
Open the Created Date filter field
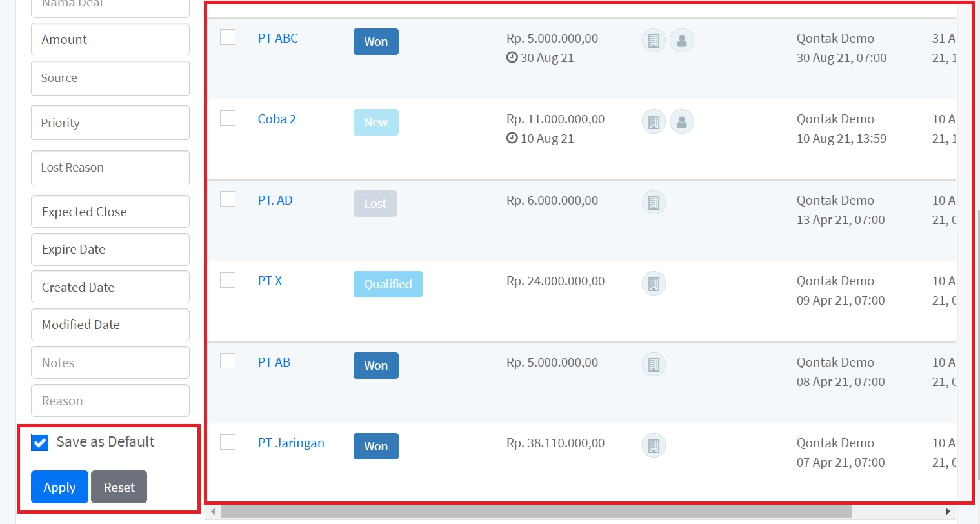(x=110, y=287)
